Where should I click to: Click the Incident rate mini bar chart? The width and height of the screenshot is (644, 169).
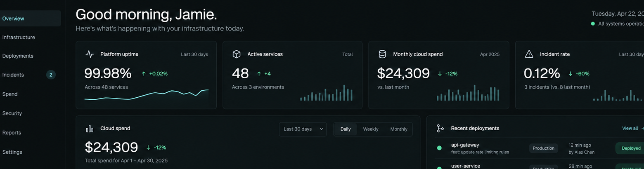(x=618, y=95)
